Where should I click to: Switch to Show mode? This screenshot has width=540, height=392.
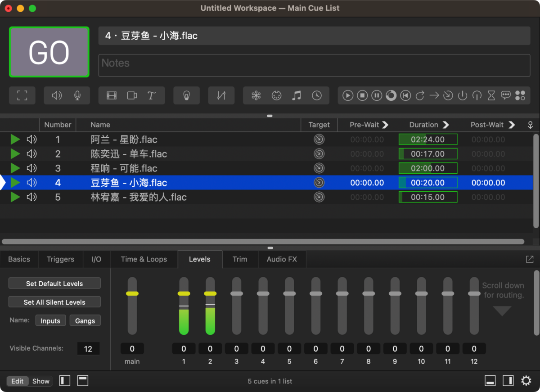40,381
